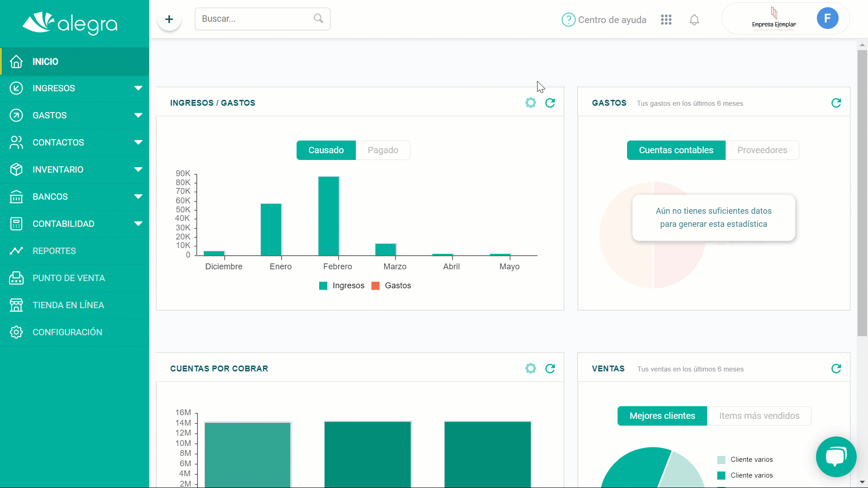Click inside the Buscar search field

point(262,19)
